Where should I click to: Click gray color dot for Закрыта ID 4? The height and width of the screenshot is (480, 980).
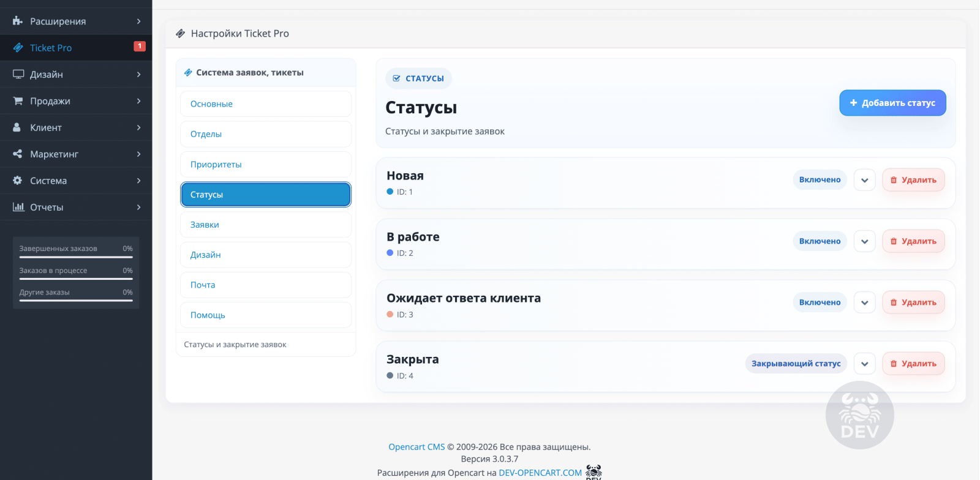(390, 375)
